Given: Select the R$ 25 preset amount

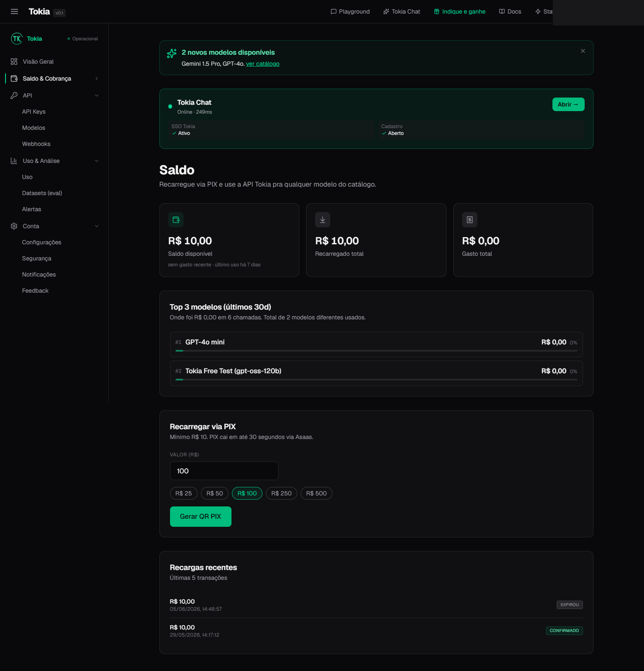Looking at the screenshot, I should tap(184, 493).
